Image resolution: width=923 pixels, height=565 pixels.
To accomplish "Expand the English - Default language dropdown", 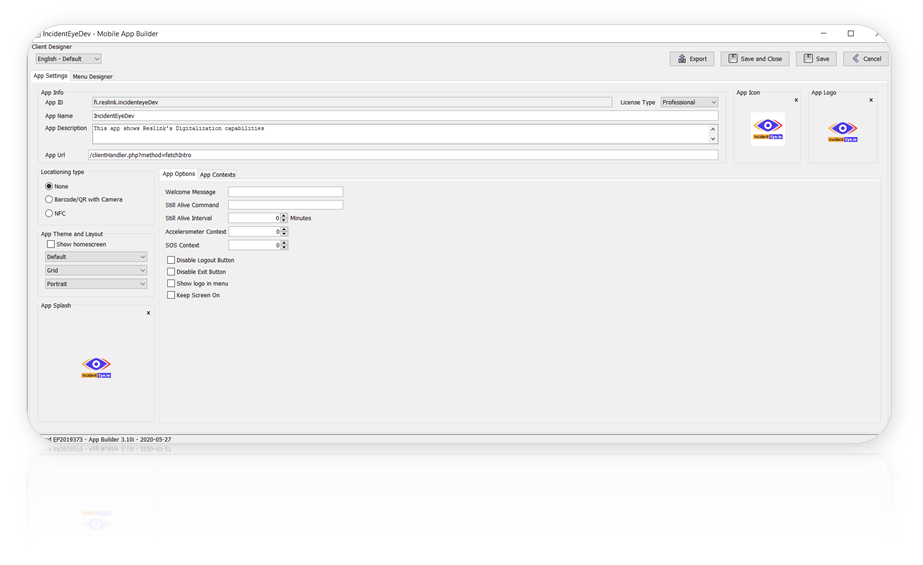I will (x=68, y=59).
